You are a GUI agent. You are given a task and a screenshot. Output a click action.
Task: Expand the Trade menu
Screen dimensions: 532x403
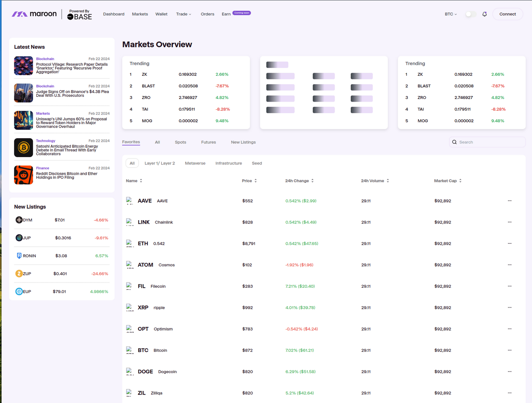click(184, 14)
